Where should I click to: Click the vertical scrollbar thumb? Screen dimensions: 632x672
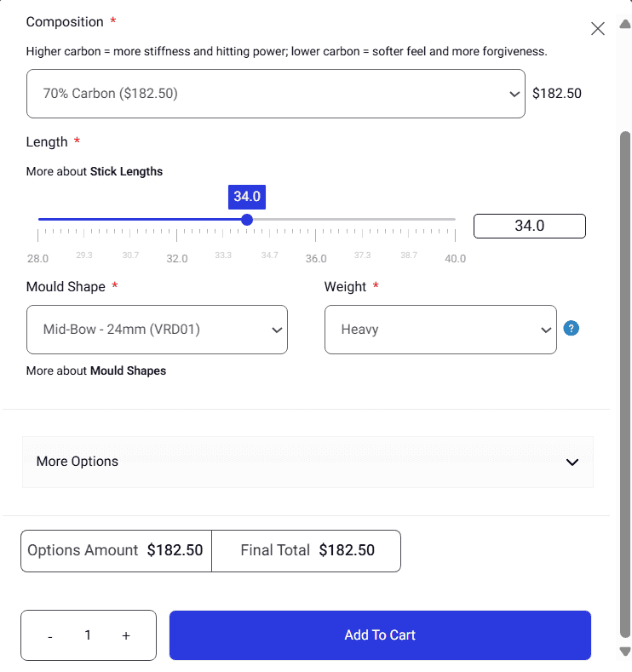coord(625,383)
